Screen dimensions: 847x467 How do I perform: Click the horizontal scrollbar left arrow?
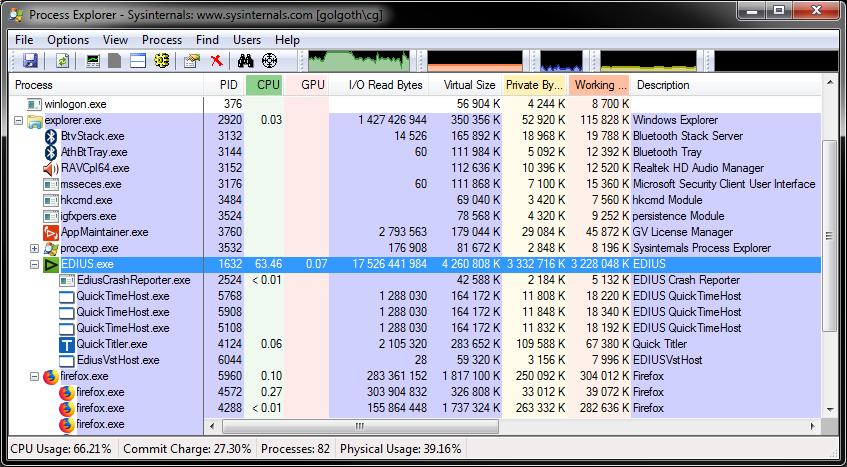click(212, 427)
